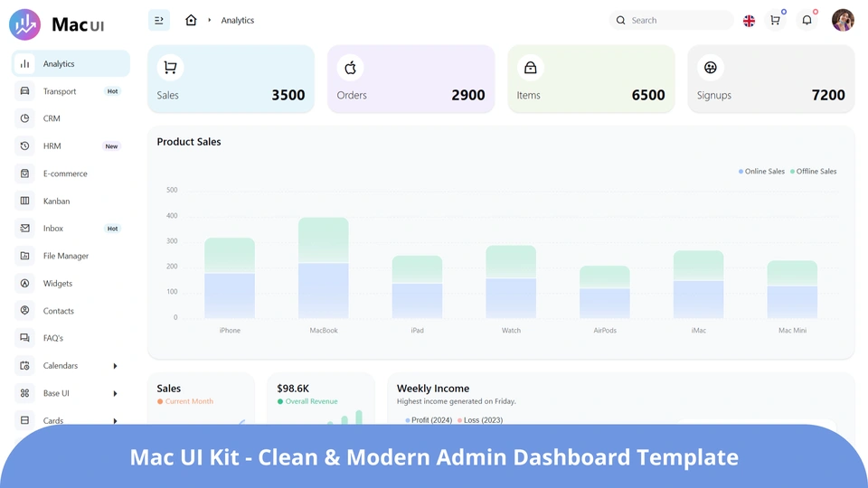The height and width of the screenshot is (488, 868).
Task: Click the apple icon on Orders card
Action: (351, 68)
